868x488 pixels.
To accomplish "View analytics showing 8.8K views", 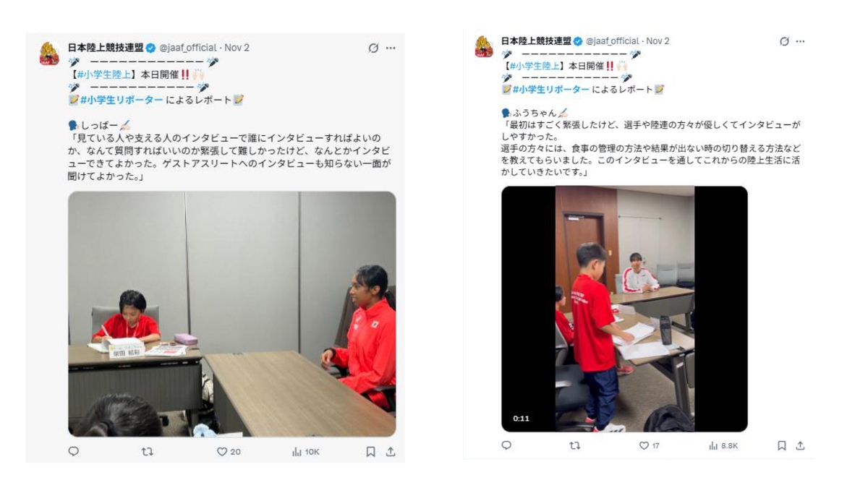I will pos(724,445).
